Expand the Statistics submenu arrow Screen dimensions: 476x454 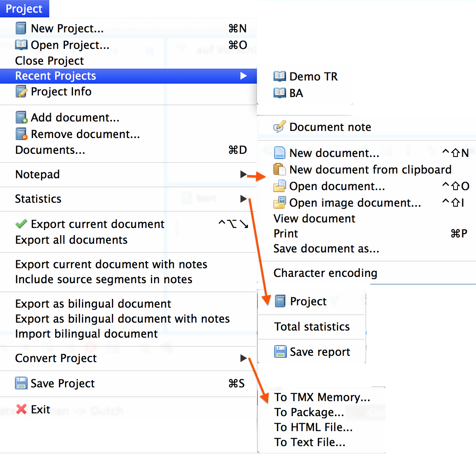pyautogui.click(x=244, y=199)
